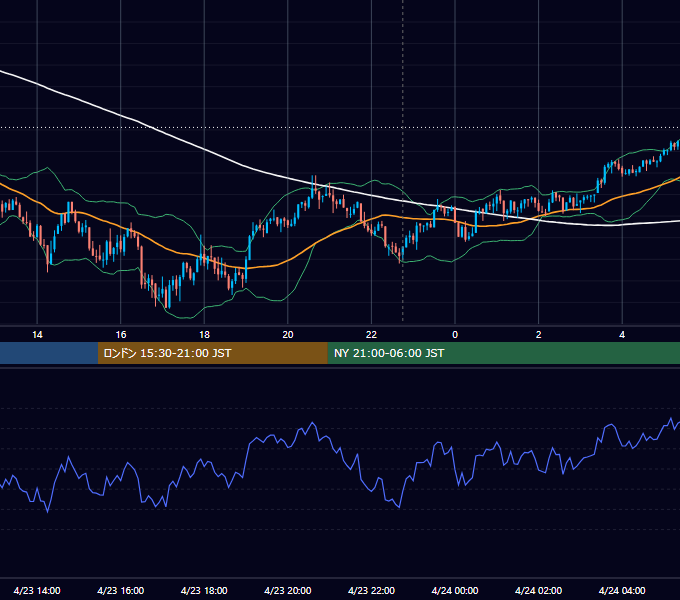Click the 22 hour label on price chart axis
Viewport: 680px width, 600px height.
click(371, 335)
